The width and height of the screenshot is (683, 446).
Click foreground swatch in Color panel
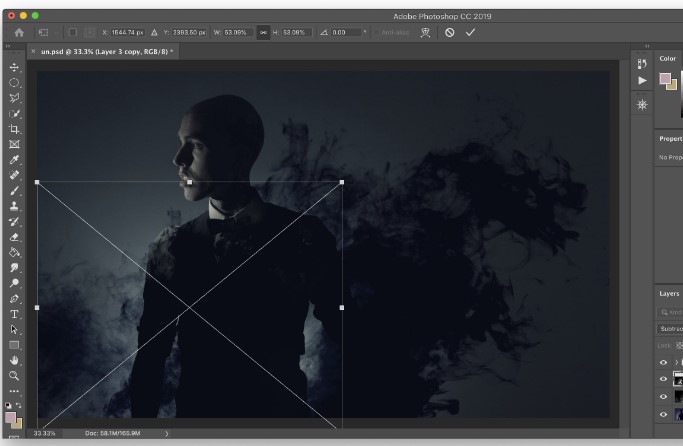[x=665, y=78]
